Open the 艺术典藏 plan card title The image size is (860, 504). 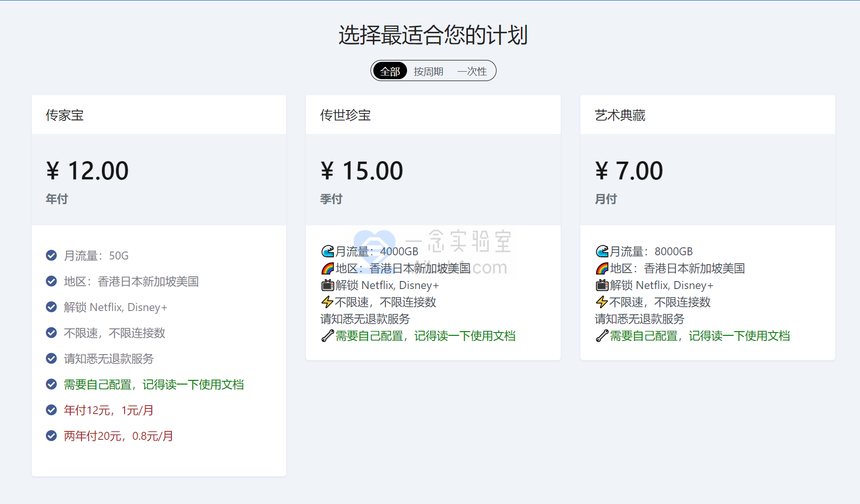(x=620, y=115)
